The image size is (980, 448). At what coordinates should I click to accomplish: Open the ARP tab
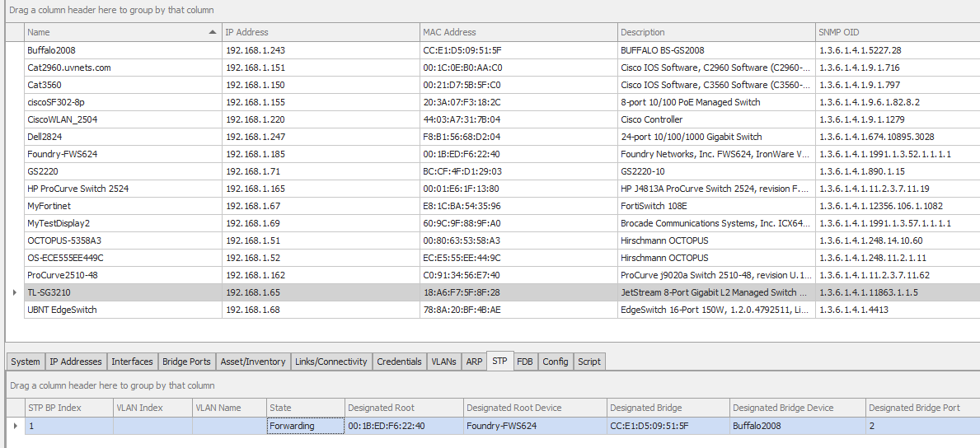point(475,362)
